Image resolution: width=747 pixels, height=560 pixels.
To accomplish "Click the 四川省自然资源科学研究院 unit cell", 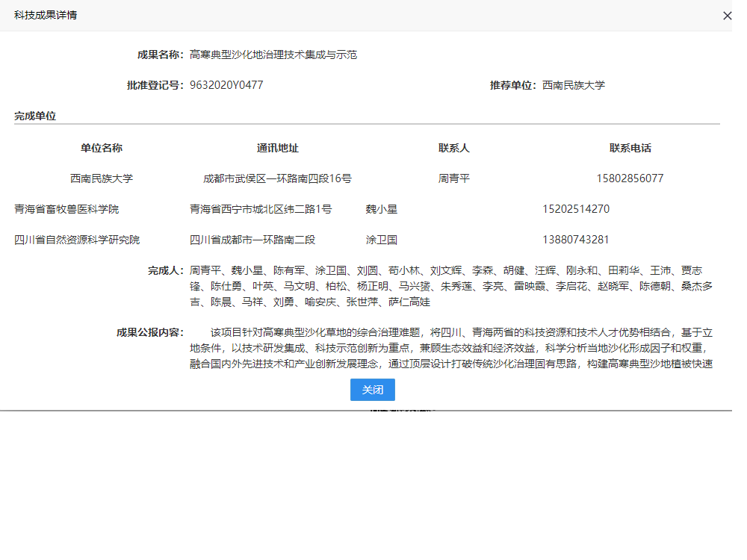I will coord(77,240).
